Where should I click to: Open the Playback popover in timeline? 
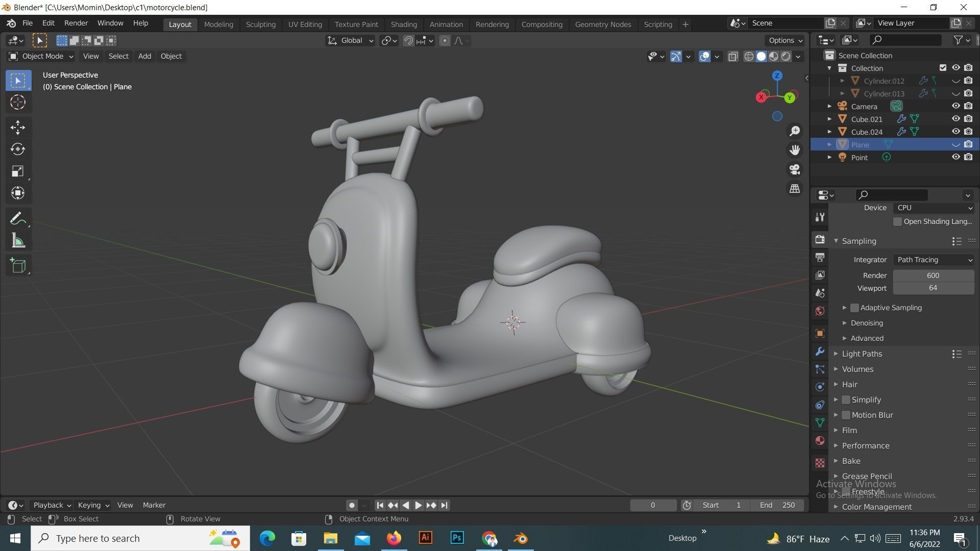(52, 506)
